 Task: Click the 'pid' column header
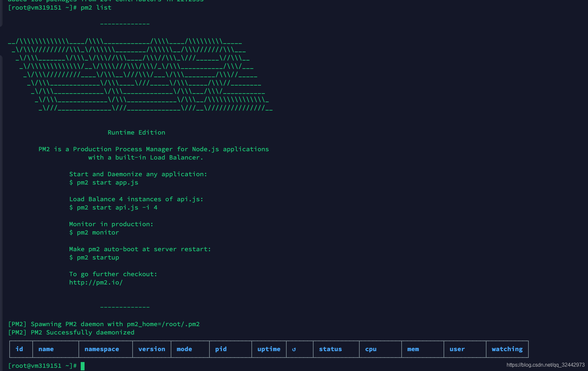[221, 349]
